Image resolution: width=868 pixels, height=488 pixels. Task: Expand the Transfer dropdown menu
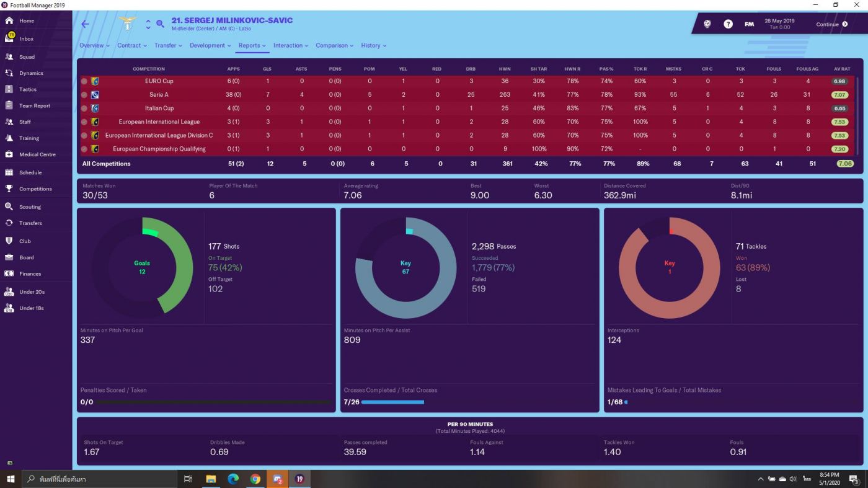(168, 45)
